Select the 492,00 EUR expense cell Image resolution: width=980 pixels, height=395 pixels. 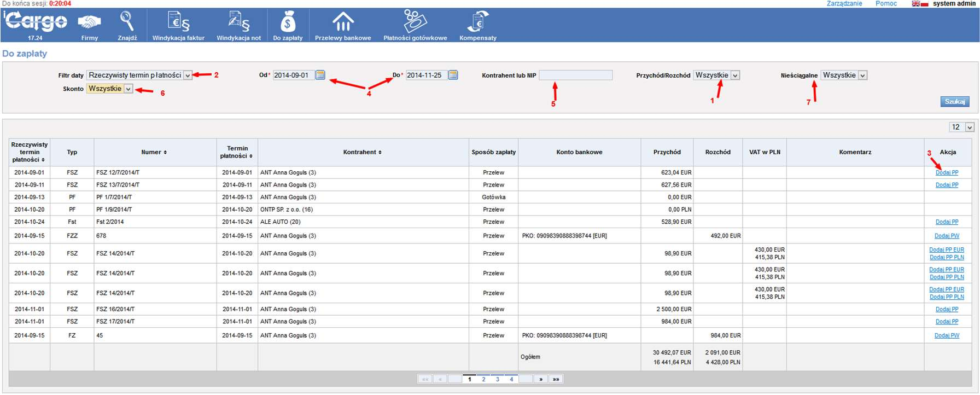point(717,236)
